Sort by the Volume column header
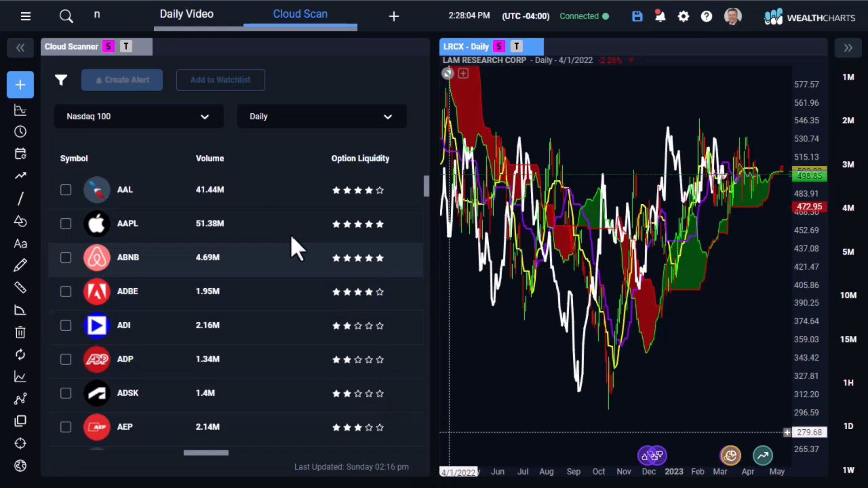Viewport: 868px width, 488px height. [x=210, y=158]
